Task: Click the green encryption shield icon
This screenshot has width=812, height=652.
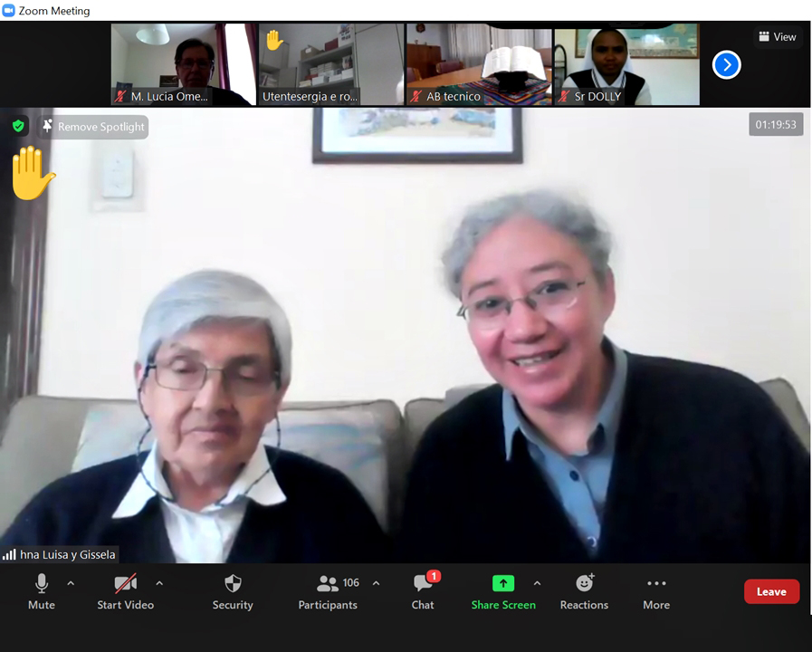Action: (x=18, y=127)
